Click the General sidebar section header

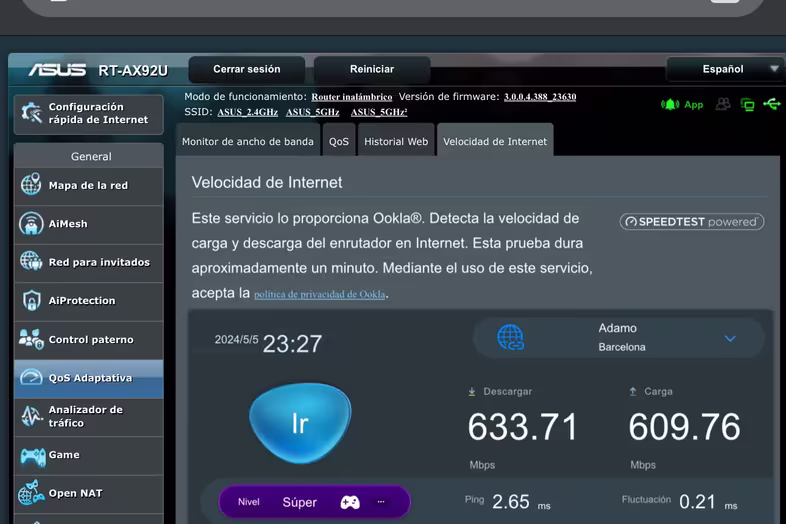[x=89, y=156]
